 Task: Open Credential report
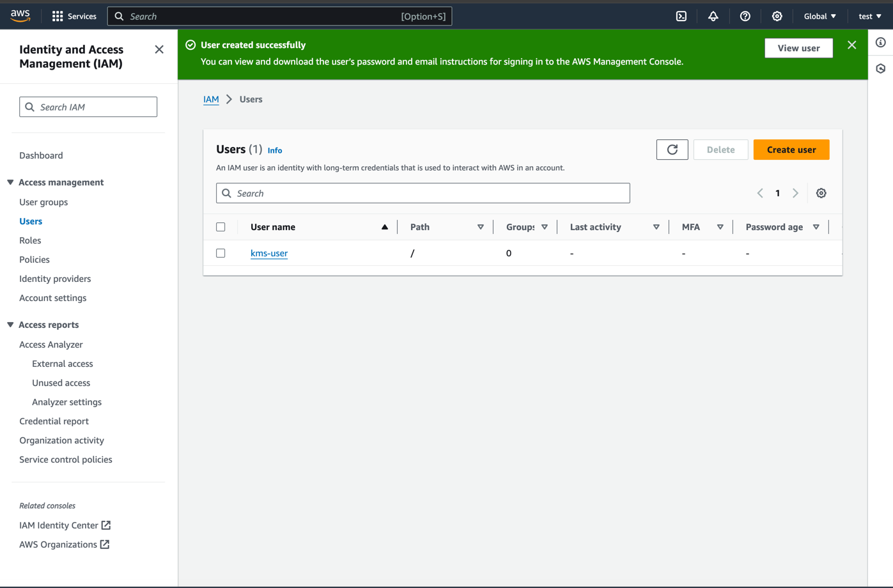click(x=54, y=421)
